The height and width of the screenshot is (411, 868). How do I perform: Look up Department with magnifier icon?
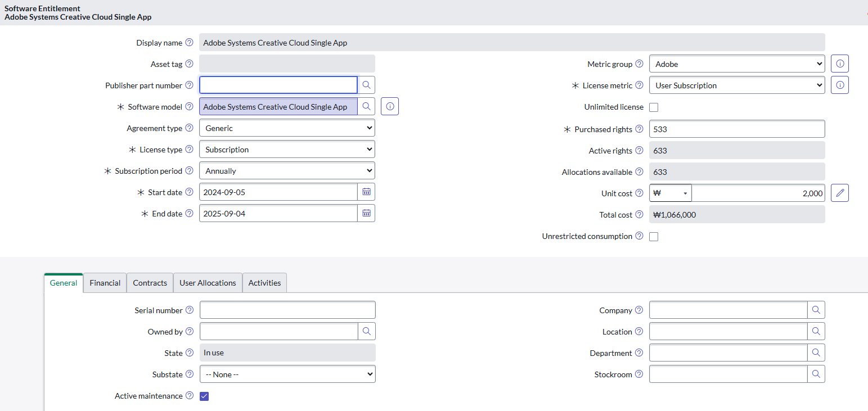click(x=816, y=353)
